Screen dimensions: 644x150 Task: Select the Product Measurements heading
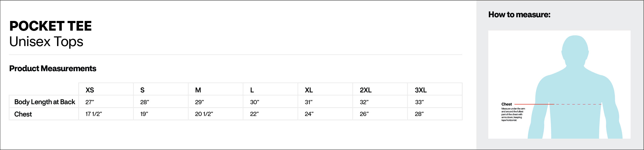pyautogui.click(x=53, y=69)
